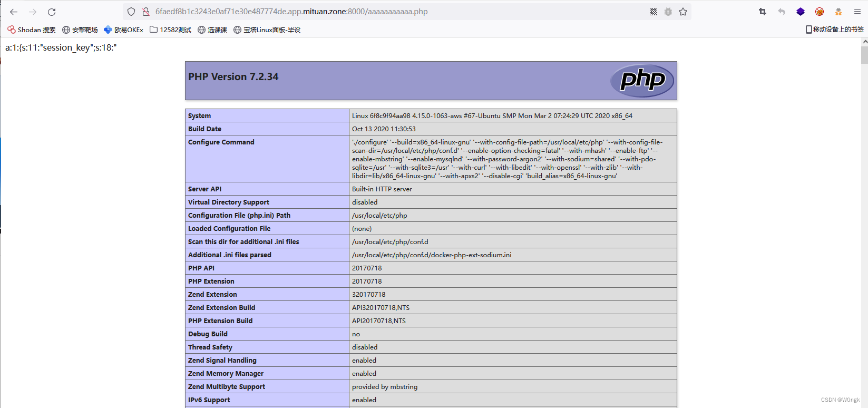Image resolution: width=868 pixels, height=408 pixels.
Task: Select the "PHP Extension" label
Action: coord(211,281)
